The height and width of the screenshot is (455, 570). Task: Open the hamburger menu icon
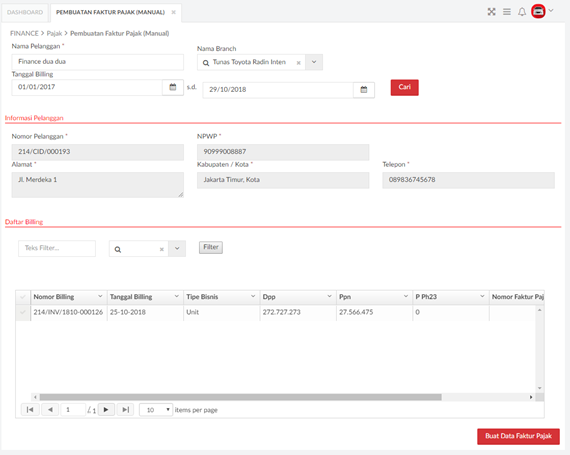507,12
